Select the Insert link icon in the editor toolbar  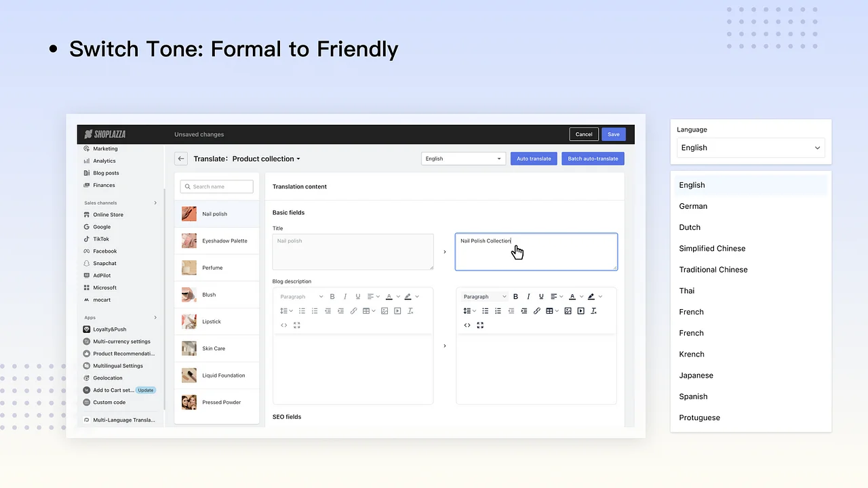pos(536,311)
